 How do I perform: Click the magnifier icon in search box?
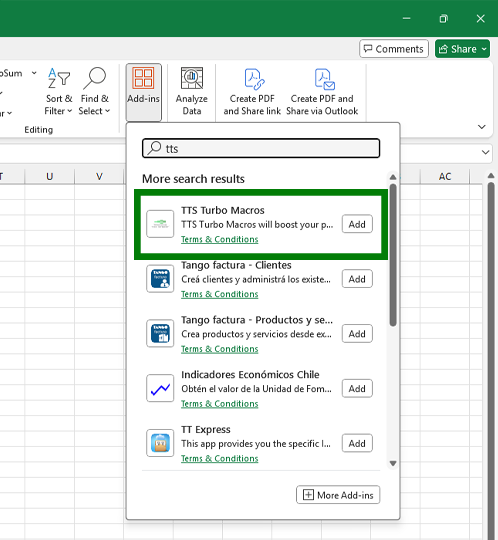[x=154, y=148]
